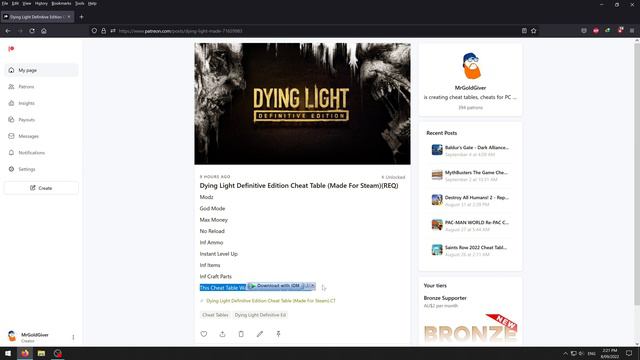
Task: Go back with browser back arrow
Action: pyautogui.click(x=8, y=31)
